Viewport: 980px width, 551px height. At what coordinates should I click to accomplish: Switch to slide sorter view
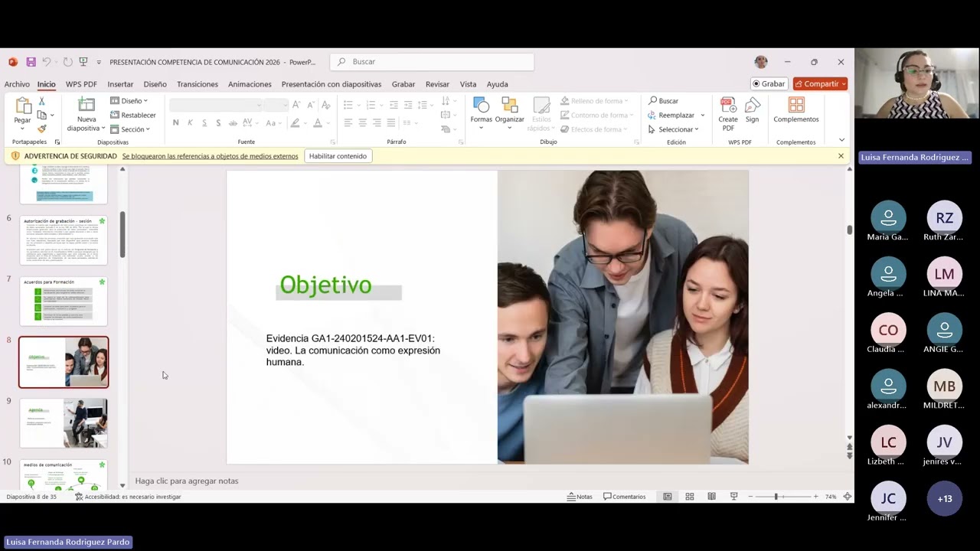(x=690, y=497)
